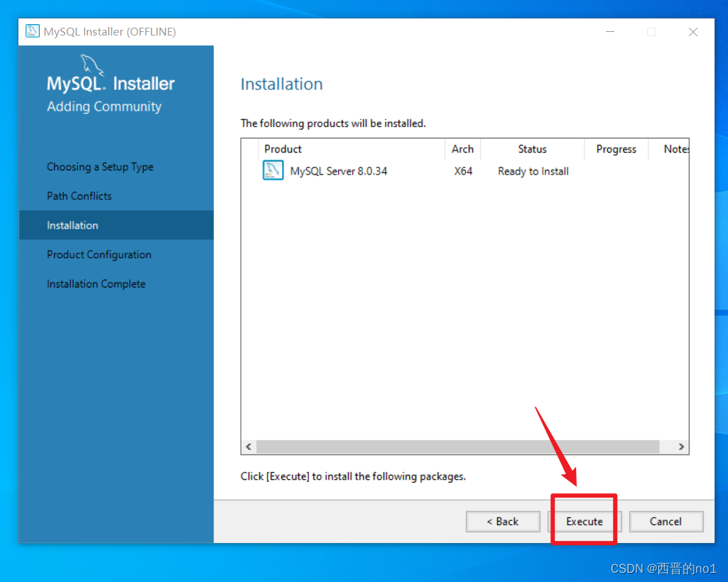Click the Installation page heading
Screen dimensions: 728x582
[x=281, y=84]
